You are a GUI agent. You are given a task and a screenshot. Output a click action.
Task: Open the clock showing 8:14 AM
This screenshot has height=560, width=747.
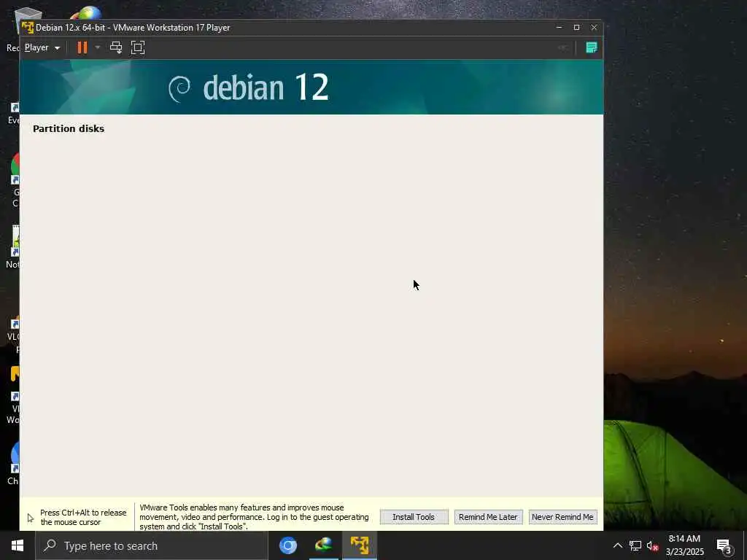point(684,545)
